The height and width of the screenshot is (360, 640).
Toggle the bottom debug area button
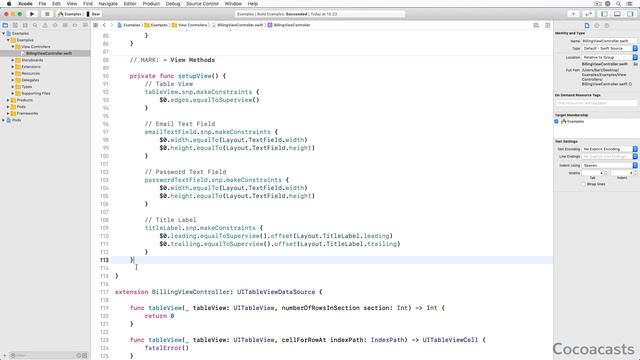(617, 14)
